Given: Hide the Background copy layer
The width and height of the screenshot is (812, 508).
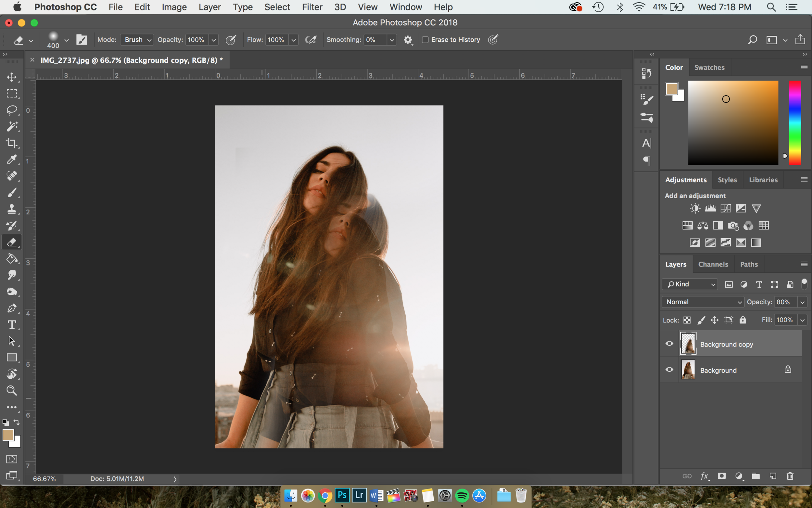Looking at the screenshot, I should [x=669, y=343].
